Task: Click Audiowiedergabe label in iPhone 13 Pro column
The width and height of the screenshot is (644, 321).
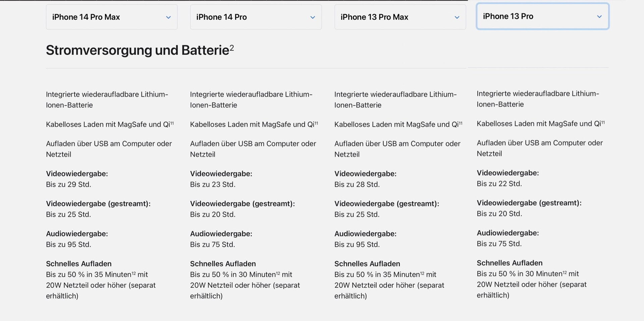Action: click(x=507, y=233)
